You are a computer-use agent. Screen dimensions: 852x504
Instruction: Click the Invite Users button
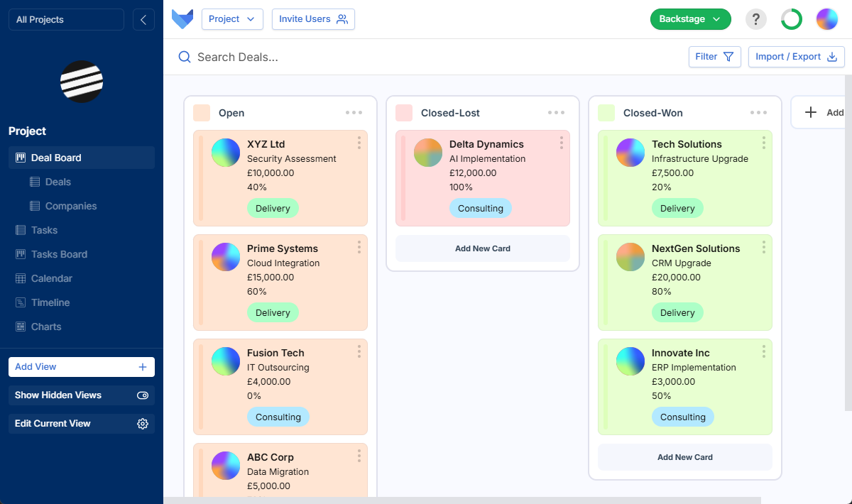[x=313, y=19]
